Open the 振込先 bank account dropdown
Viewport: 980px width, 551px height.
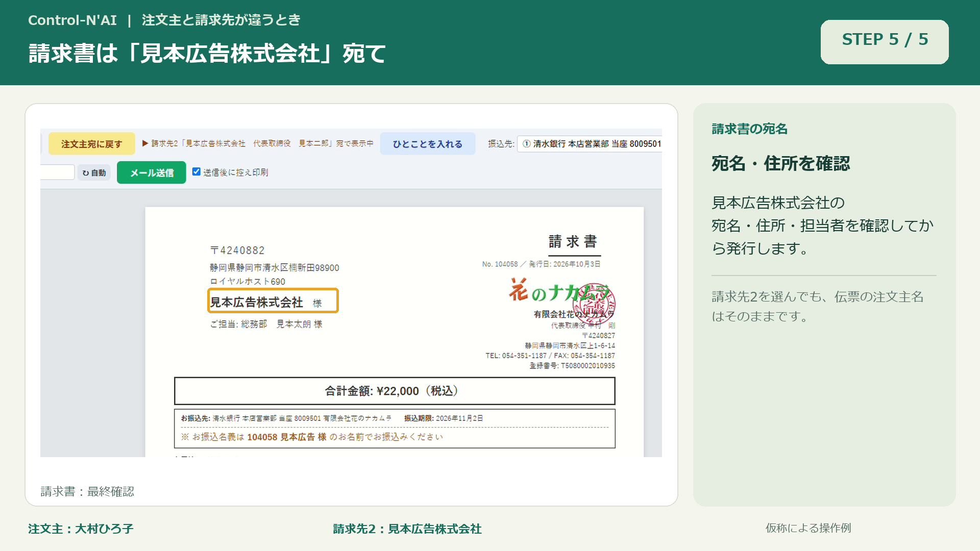point(590,144)
